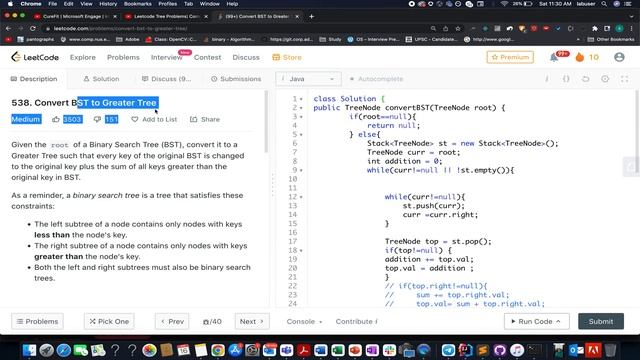Collapse code fold at line 2
The width and height of the screenshot is (640, 360).
301,108
